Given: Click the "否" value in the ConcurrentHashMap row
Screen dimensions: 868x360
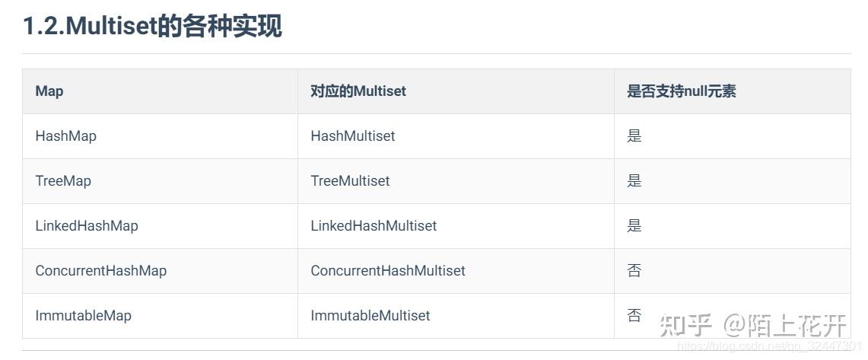Looking at the screenshot, I should tap(634, 271).
